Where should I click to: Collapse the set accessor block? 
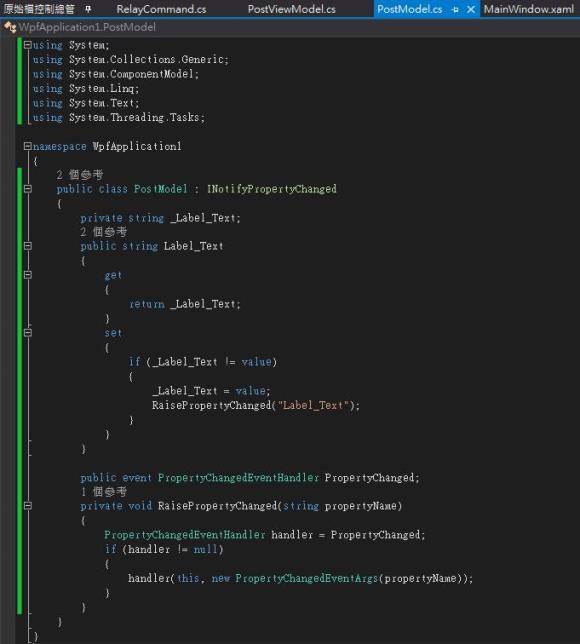point(28,332)
